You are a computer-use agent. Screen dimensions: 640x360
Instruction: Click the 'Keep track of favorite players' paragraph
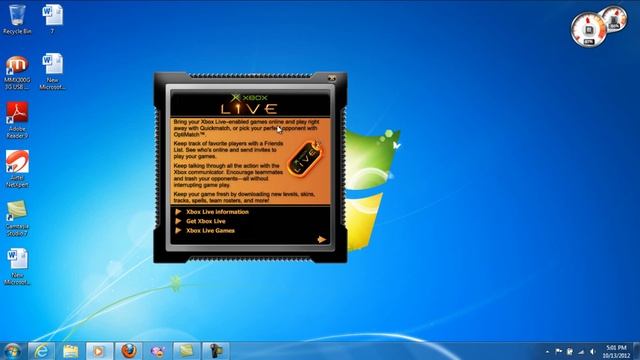tap(228, 150)
